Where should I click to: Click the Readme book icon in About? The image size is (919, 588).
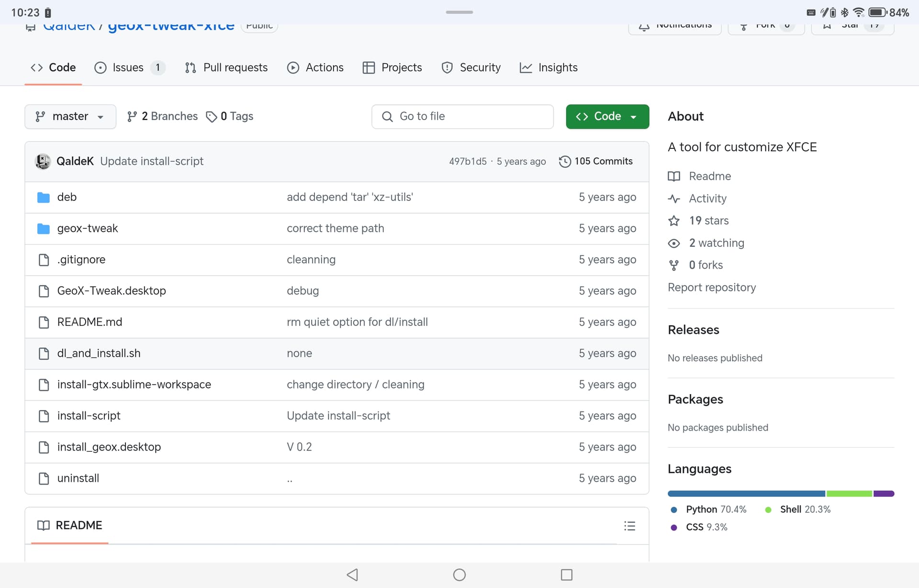[x=674, y=177]
